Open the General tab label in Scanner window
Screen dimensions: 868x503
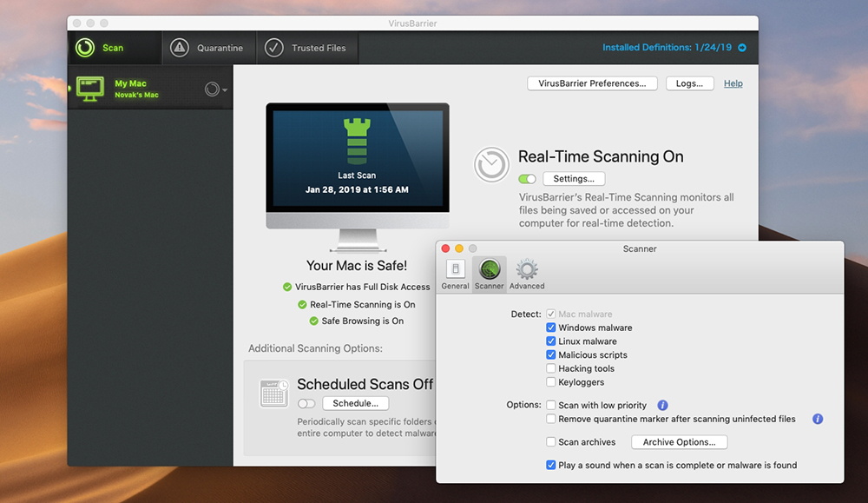coord(455,286)
